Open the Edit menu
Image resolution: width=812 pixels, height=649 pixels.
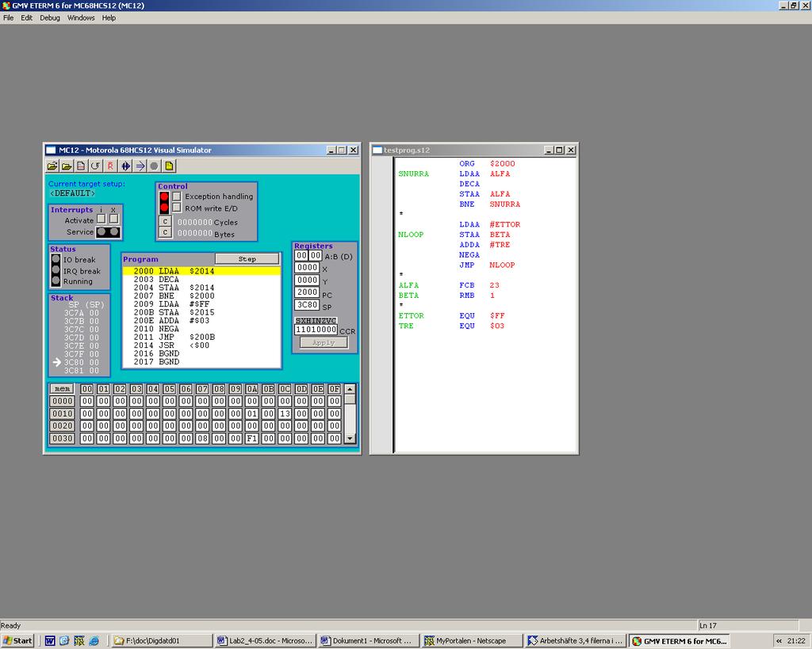click(x=26, y=17)
